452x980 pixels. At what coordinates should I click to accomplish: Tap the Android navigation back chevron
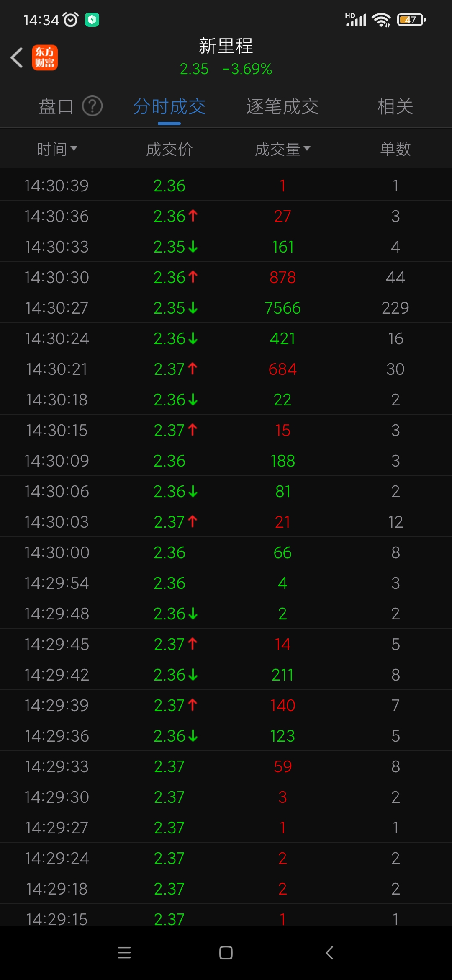coord(329,953)
